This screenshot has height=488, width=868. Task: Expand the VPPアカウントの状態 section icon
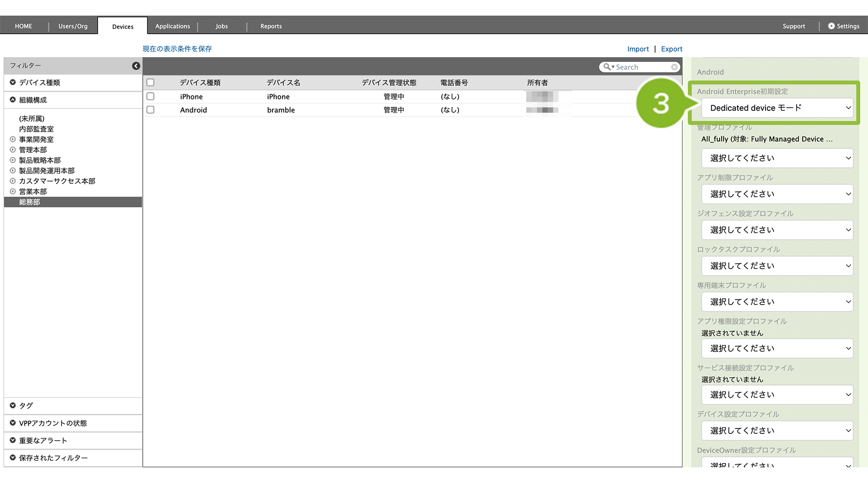(x=13, y=423)
